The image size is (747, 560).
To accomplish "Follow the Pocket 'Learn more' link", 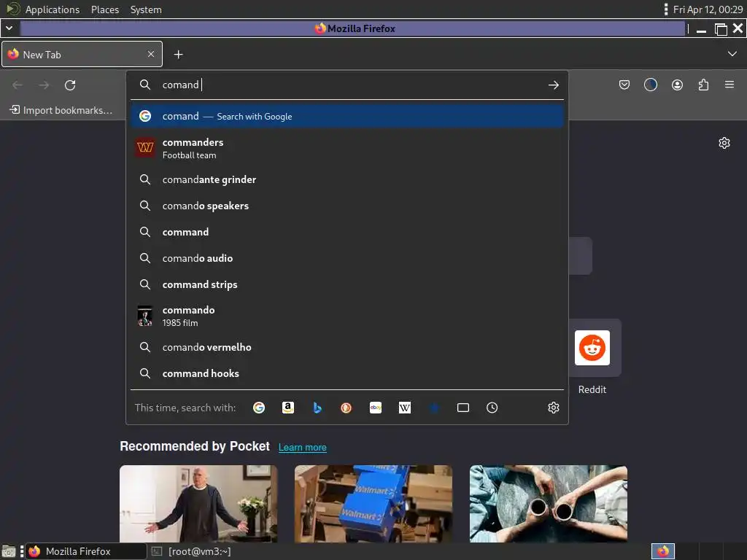I will click(x=303, y=448).
